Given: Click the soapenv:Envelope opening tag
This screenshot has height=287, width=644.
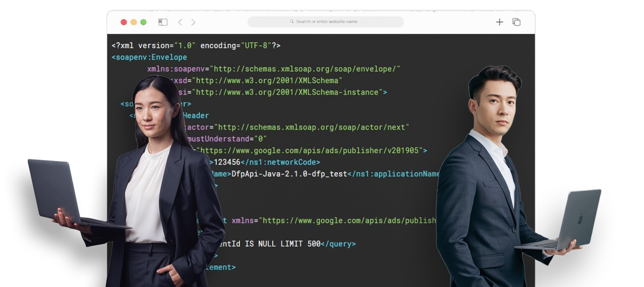Looking at the screenshot, I should [149, 57].
